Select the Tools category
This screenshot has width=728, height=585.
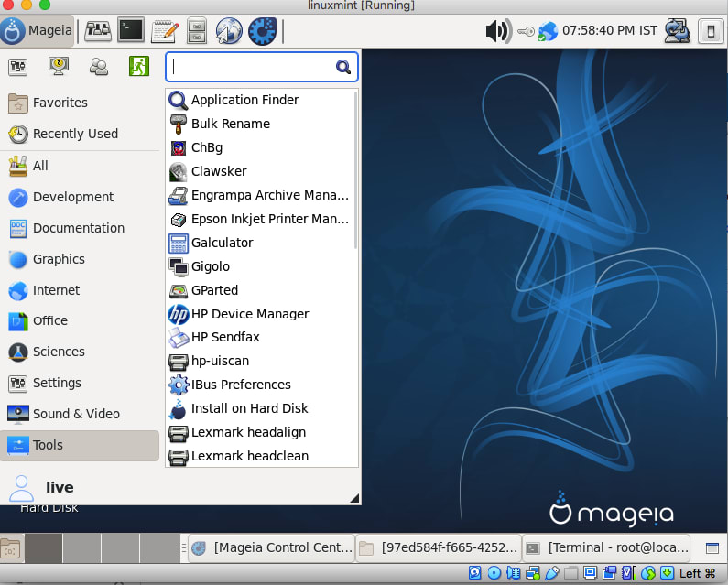(x=80, y=445)
